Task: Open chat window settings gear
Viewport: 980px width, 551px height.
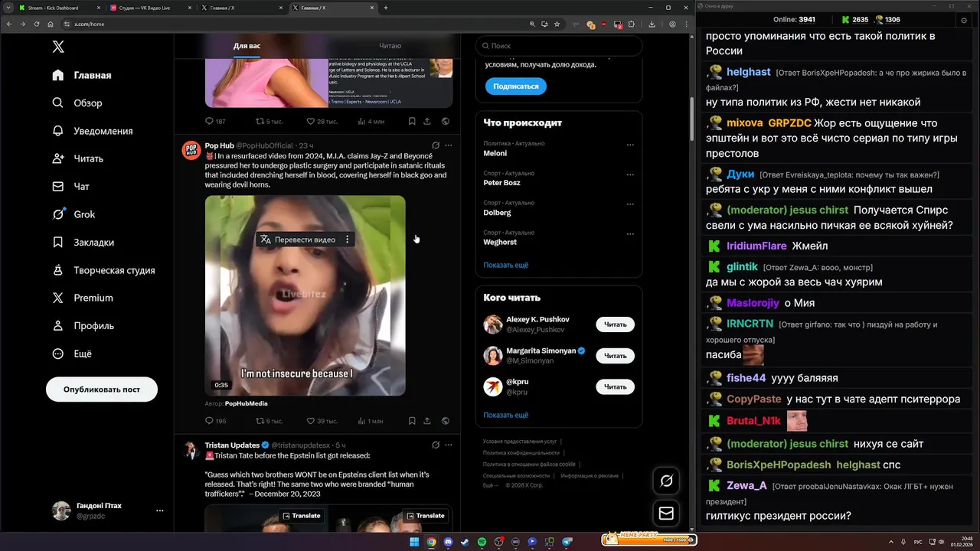Action: [963, 20]
